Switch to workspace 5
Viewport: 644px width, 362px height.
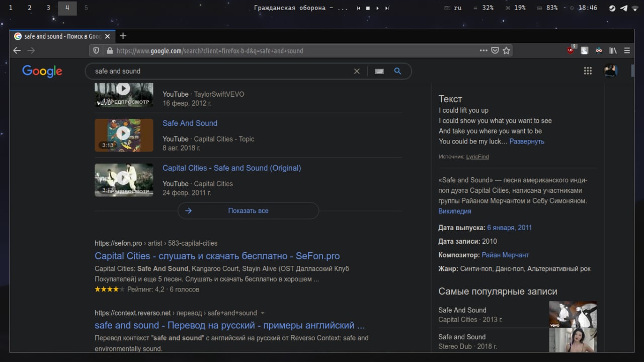click(x=86, y=8)
